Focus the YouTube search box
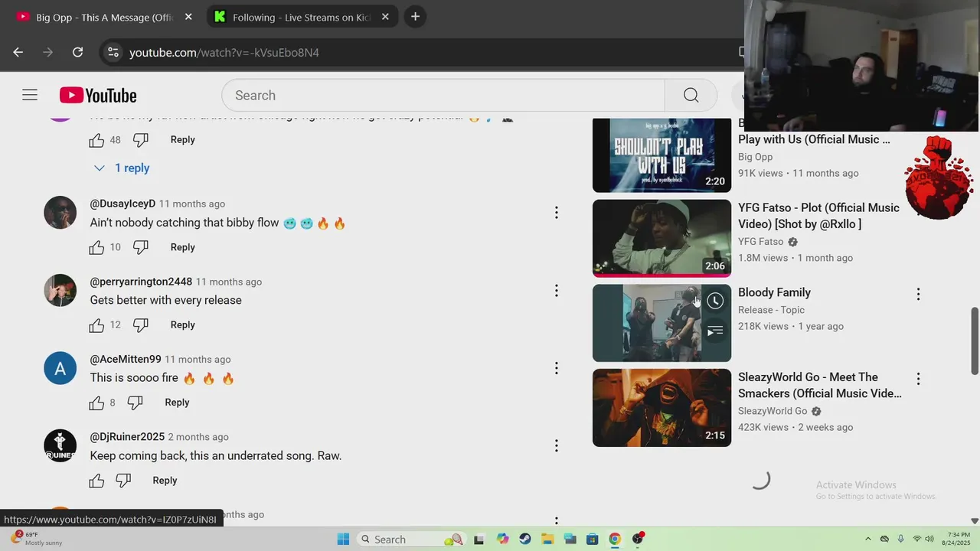This screenshot has width=980, height=551. click(443, 95)
